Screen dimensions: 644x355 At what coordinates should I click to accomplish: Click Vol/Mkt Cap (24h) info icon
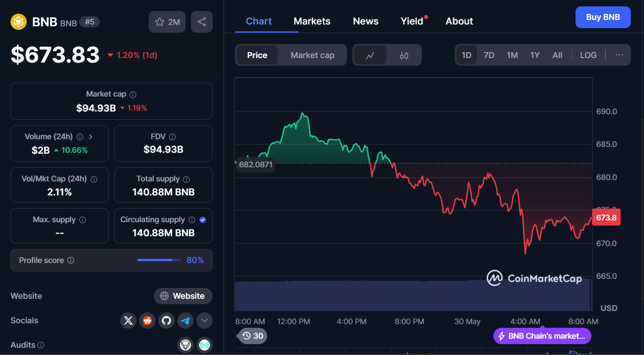click(94, 179)
